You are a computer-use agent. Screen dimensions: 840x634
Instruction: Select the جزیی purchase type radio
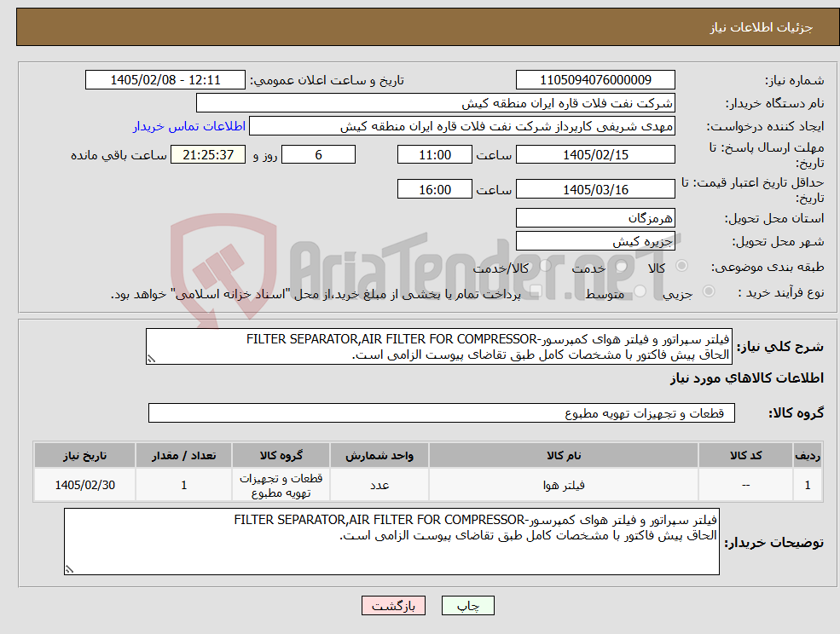[x=708, y=291]
